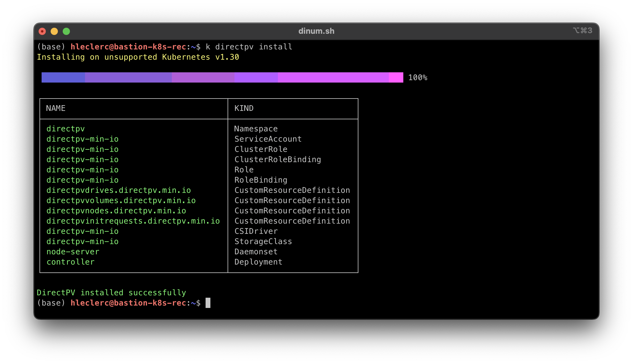This screenshot has width=633, height=364.
Task: Click the dinum.sh window title
Action: 316,31
